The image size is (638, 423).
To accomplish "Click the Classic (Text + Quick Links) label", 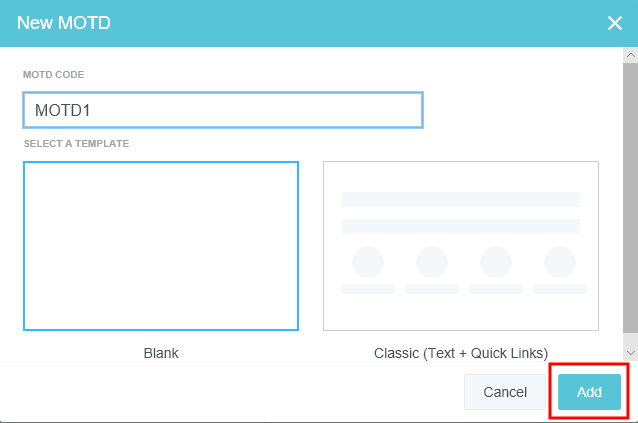I will (460, 353).
